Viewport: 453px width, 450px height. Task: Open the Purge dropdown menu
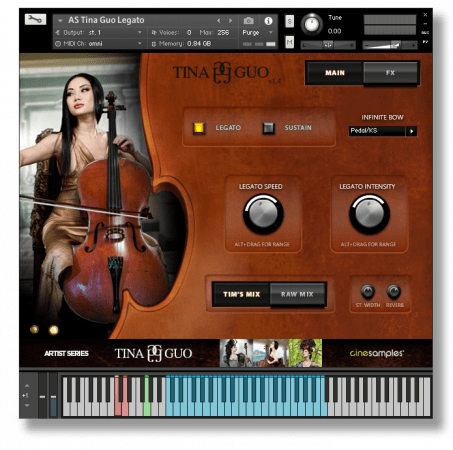[x=257, y=33]
